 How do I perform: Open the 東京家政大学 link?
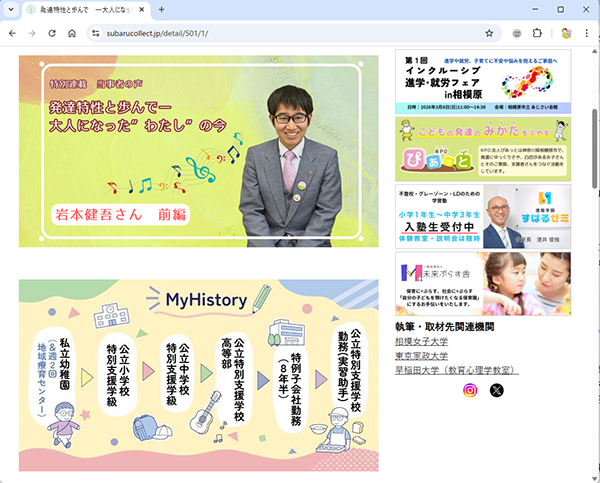421,356
